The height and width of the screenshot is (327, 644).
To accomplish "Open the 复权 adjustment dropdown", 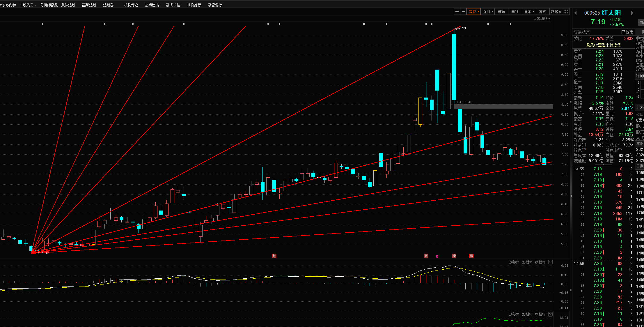I will [x=474, y=12].
